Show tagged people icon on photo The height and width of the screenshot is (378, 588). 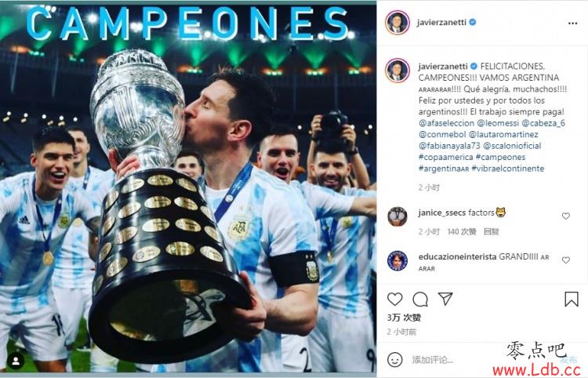pyautogui.click(x=16, y=361)
